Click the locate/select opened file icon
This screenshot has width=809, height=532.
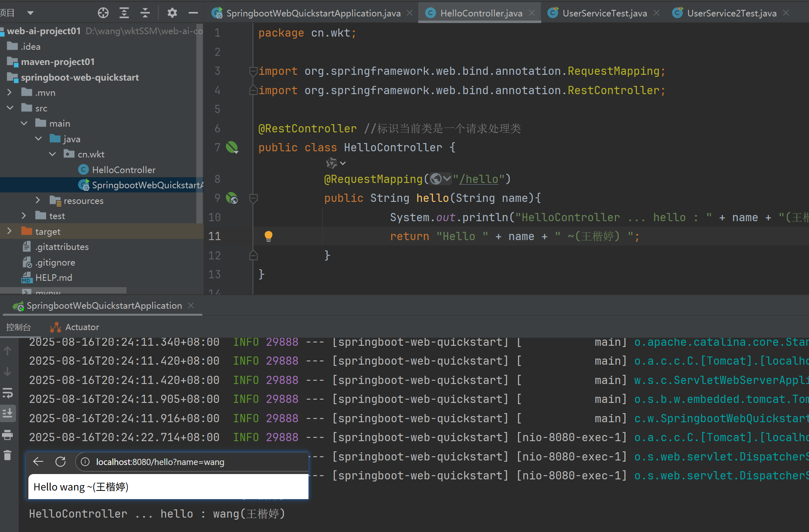point(103,13)
